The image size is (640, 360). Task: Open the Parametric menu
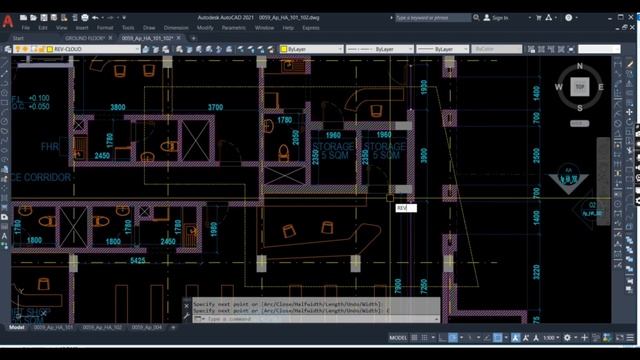pos(234,28)
